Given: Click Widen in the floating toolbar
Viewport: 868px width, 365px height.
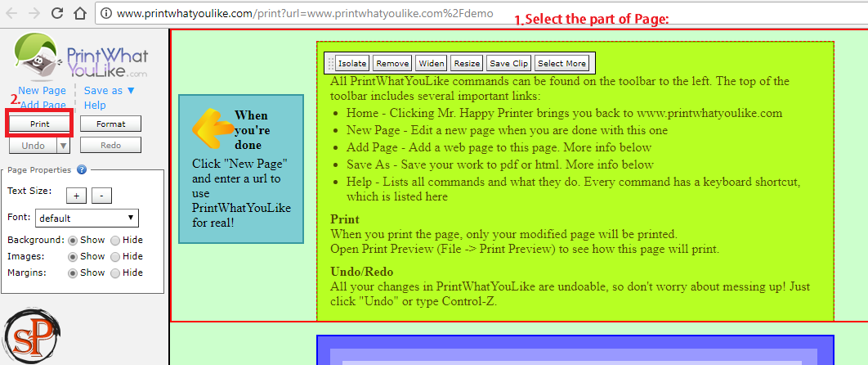Looking at the screenshot, I should (432, 63).
